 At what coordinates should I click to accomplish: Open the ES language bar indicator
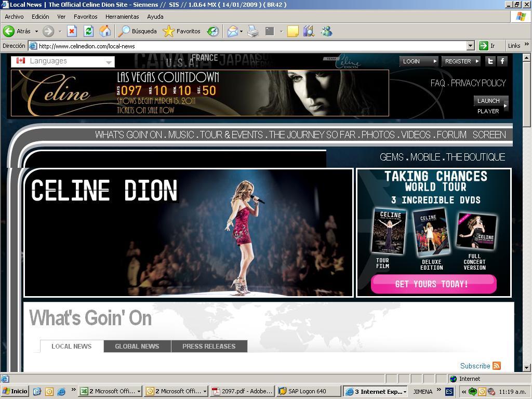pyautogui.click(x=449, y=392)
